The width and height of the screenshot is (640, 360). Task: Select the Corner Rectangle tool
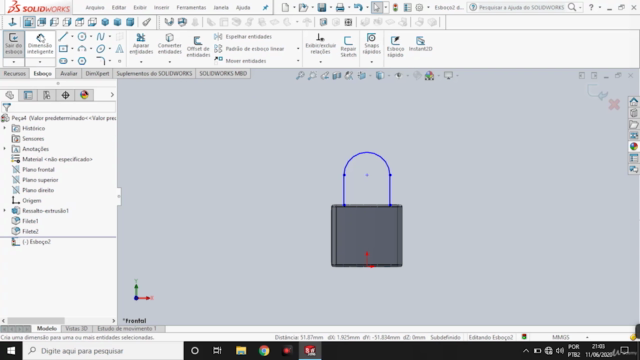[x=63, y=49]
